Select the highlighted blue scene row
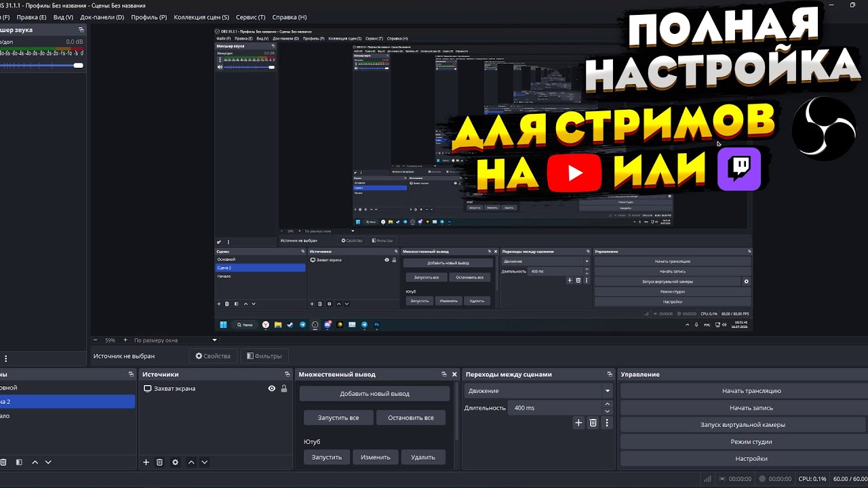This screenshot has height=488, width=868. pos(67,401)
